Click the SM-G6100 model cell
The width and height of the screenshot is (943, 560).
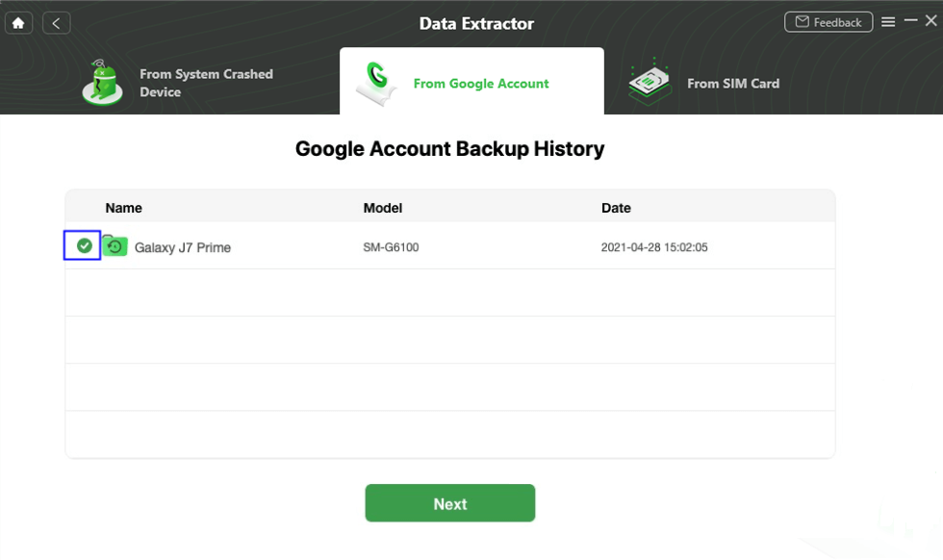point(391,247)
